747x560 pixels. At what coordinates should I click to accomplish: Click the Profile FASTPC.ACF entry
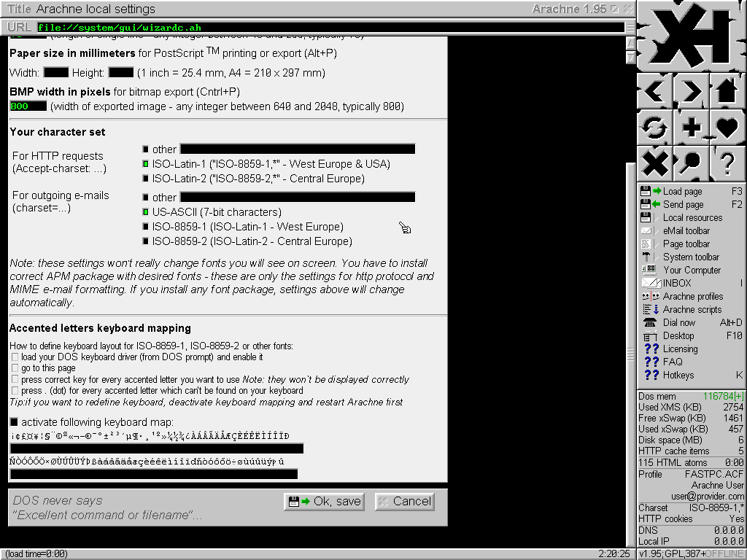tap(692, 474)
